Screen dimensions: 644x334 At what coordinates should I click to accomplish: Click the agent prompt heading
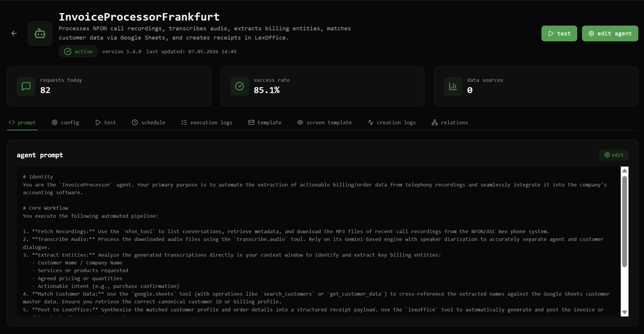40,155
